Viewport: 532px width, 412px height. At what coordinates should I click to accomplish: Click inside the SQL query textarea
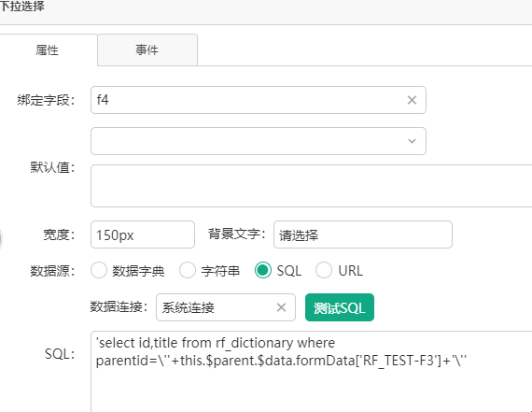tap(311, 371)
